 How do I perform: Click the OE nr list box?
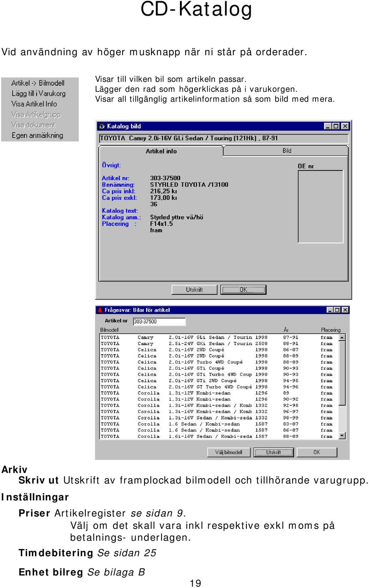click(321, 207)
